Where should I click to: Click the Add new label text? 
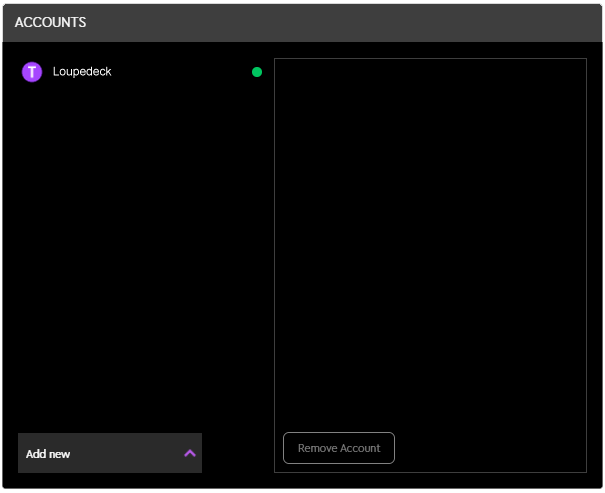point(48,454)
